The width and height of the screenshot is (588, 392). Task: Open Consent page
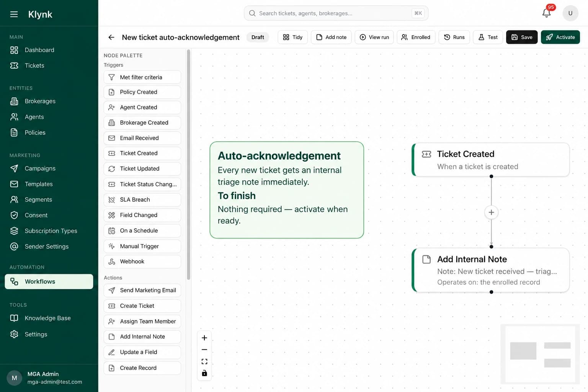49,215
